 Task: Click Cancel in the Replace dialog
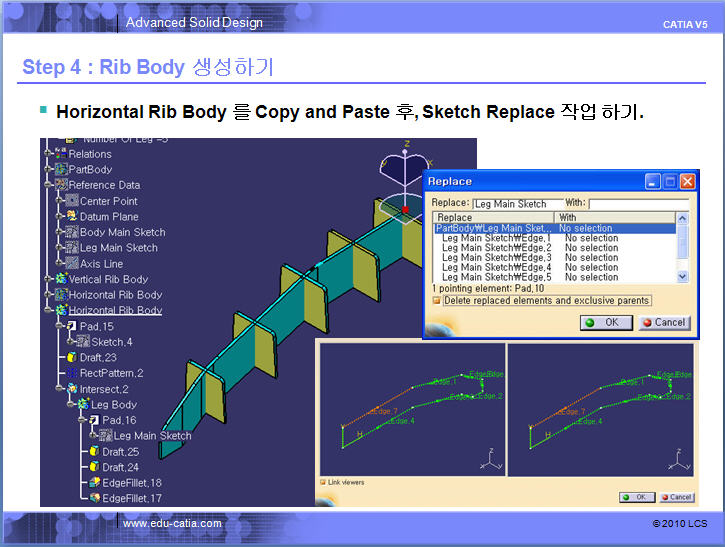point(664,322)
